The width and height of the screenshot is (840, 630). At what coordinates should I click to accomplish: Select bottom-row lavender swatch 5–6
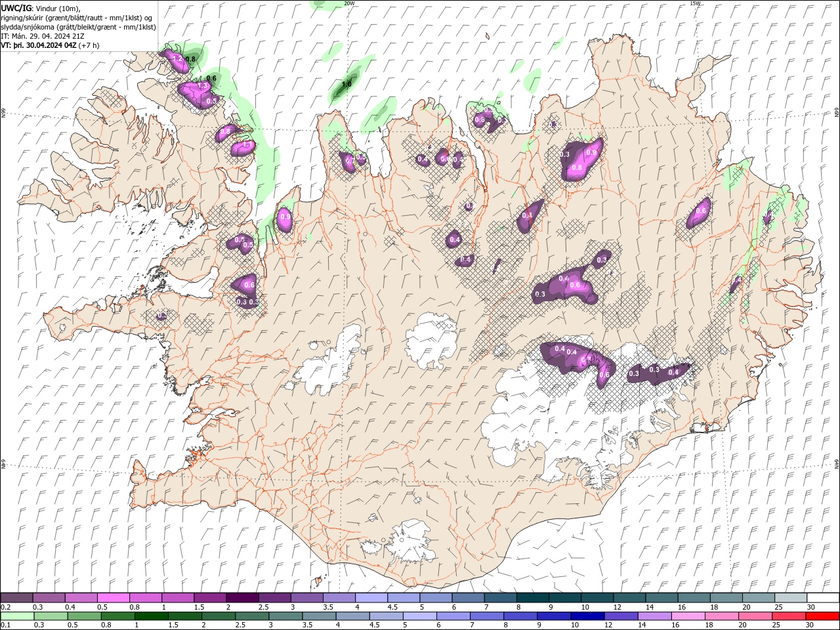click(x=419, y=616)
